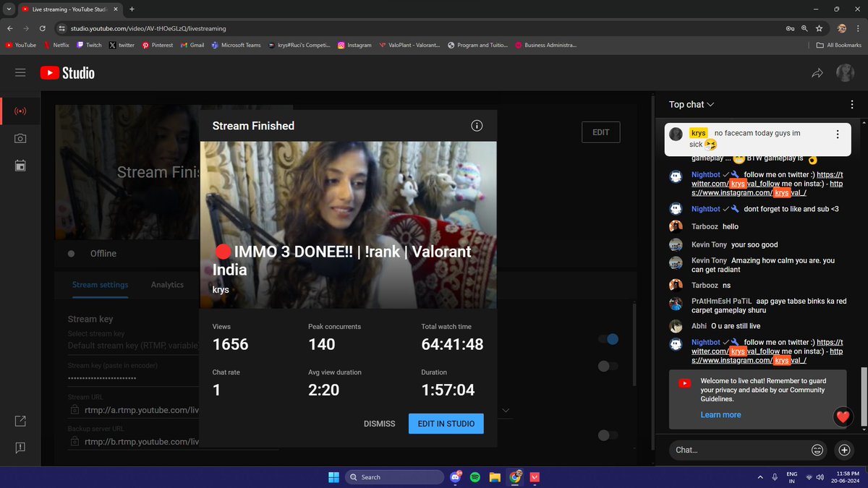Click the send feedback sidebar icon
868x488 pixels.
20,448
